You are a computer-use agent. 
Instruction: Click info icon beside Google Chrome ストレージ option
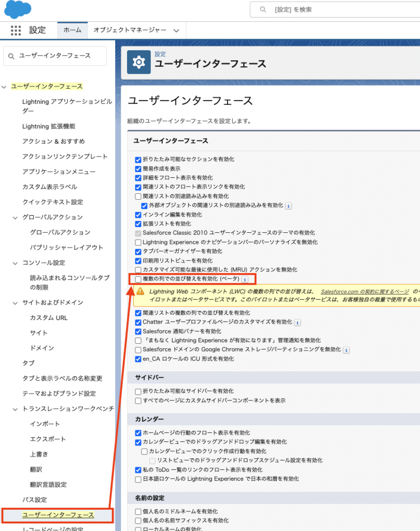coord(346,350)
